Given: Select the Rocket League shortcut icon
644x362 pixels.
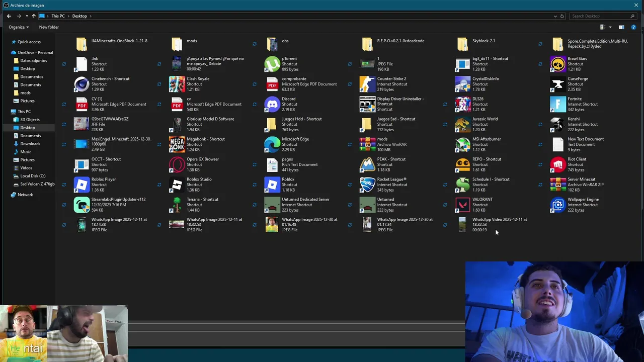Looking at the screenshot, I should click(367, 185).
